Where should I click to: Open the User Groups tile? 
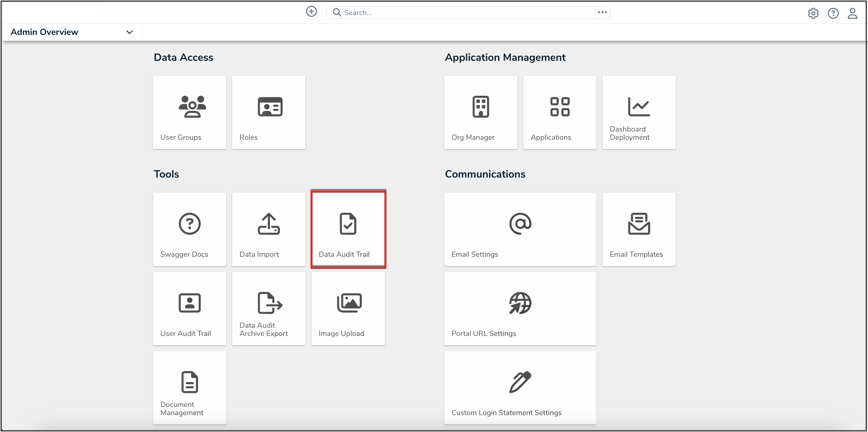(x=189, y=112)
